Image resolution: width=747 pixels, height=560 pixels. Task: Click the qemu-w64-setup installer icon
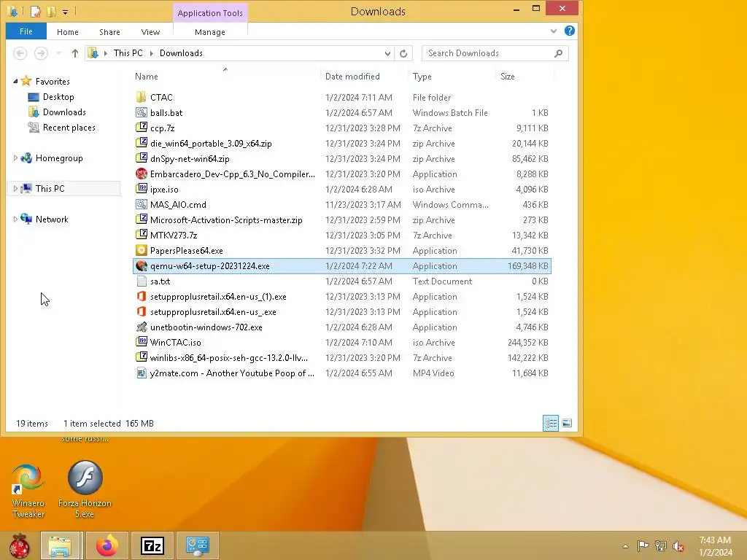click(x=141, y=265)
